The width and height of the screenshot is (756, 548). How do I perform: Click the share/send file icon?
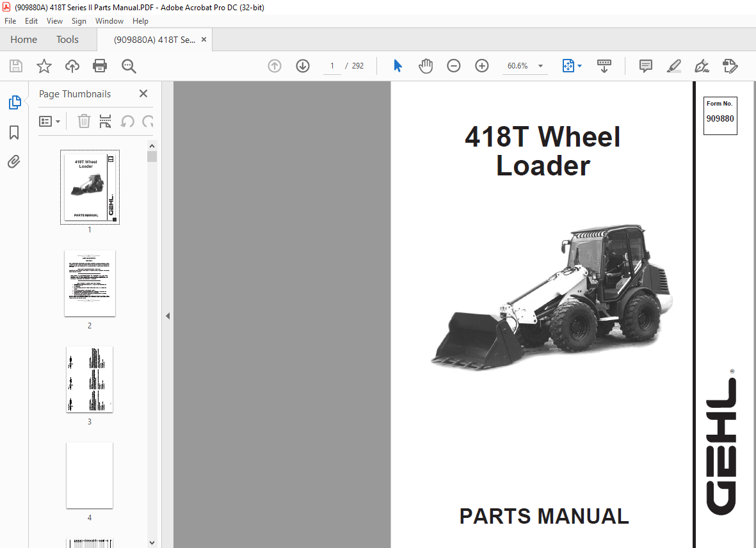pyautogui.click(x=730, y=66)
